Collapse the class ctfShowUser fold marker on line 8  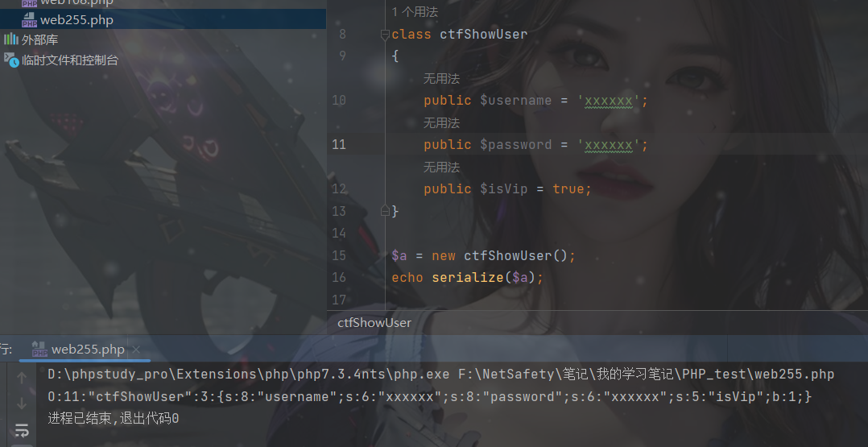point(385,35)
